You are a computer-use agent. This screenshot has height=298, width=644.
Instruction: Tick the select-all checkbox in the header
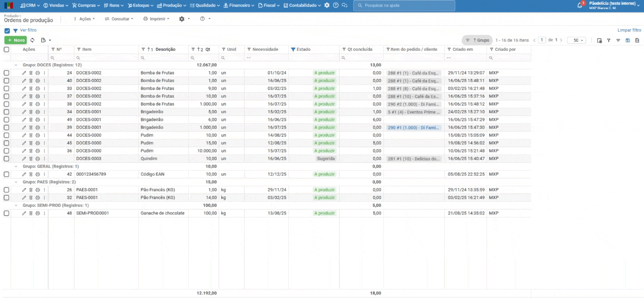pyautogui.click(x=7, y=49)
